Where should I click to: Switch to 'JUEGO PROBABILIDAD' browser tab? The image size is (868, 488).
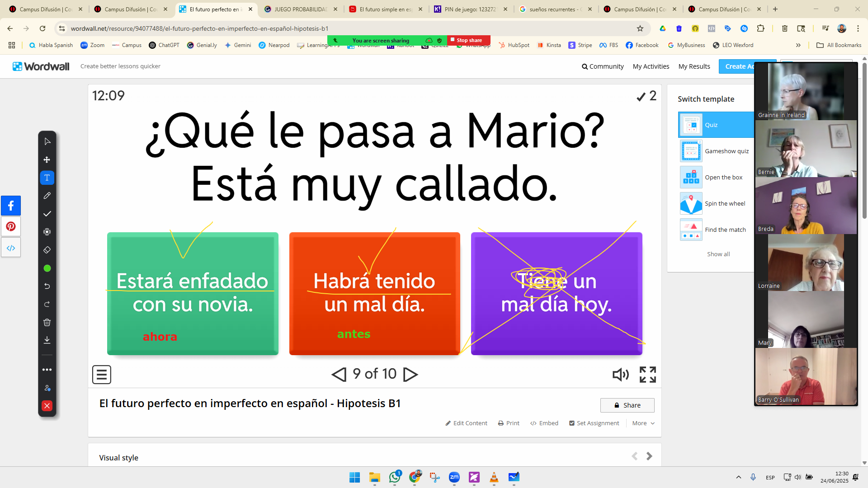coord(300,9)
